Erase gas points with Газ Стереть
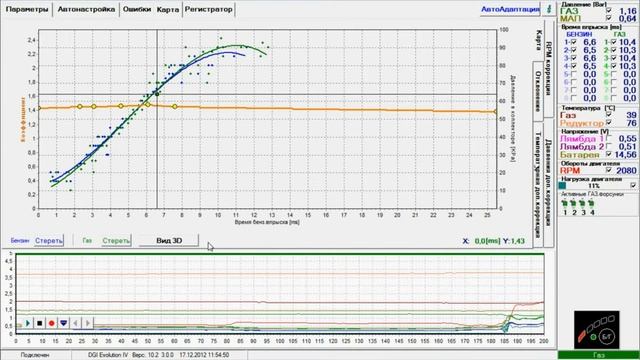640x360 pixels. 116,241
